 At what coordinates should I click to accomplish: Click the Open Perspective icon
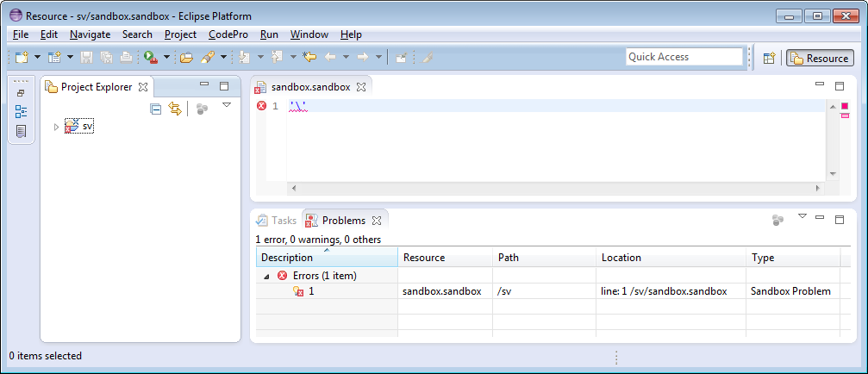(x=769, y=58)
